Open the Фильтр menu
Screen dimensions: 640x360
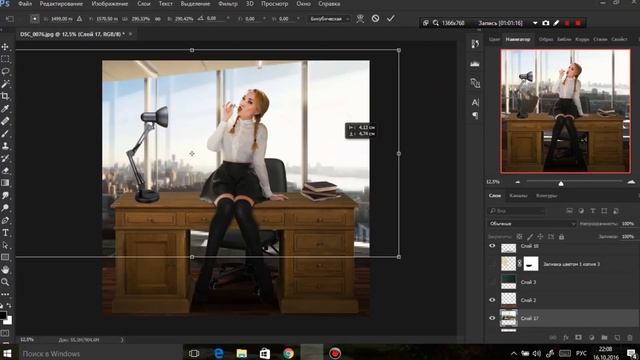tap(228, 4)
